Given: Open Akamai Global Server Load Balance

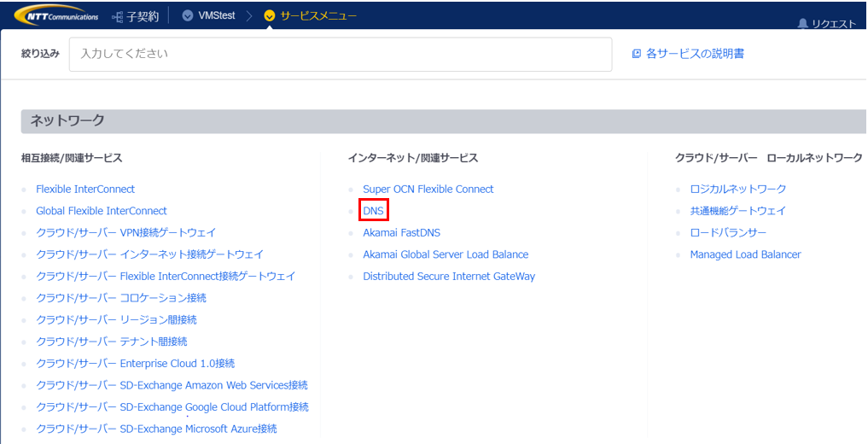Looking at the screenshot, I should [x=446, y=254].
